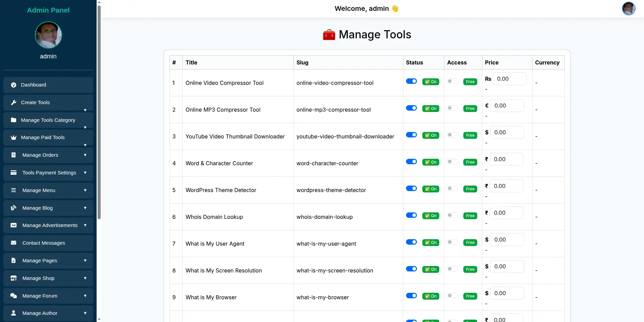The width and height of the screenshot is (644, 322).
Task: Select the advertisements icon in the sidebar
Action: [x=14, y=225]
